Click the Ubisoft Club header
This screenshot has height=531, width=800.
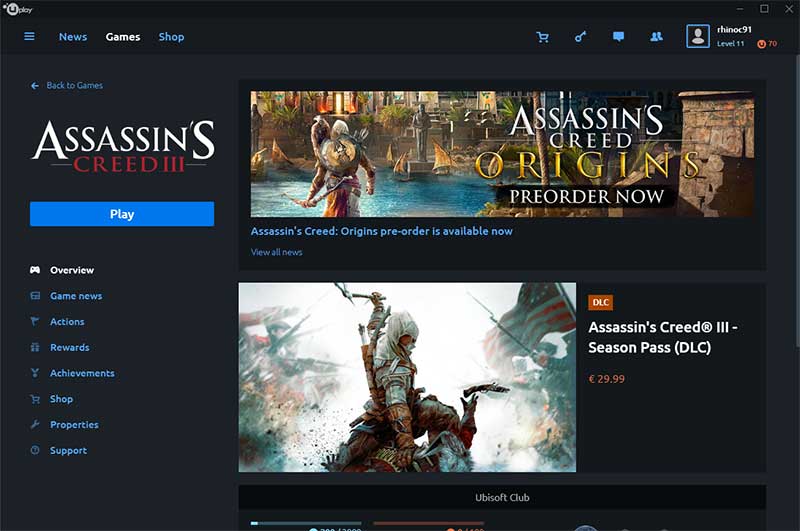(502, 497)
